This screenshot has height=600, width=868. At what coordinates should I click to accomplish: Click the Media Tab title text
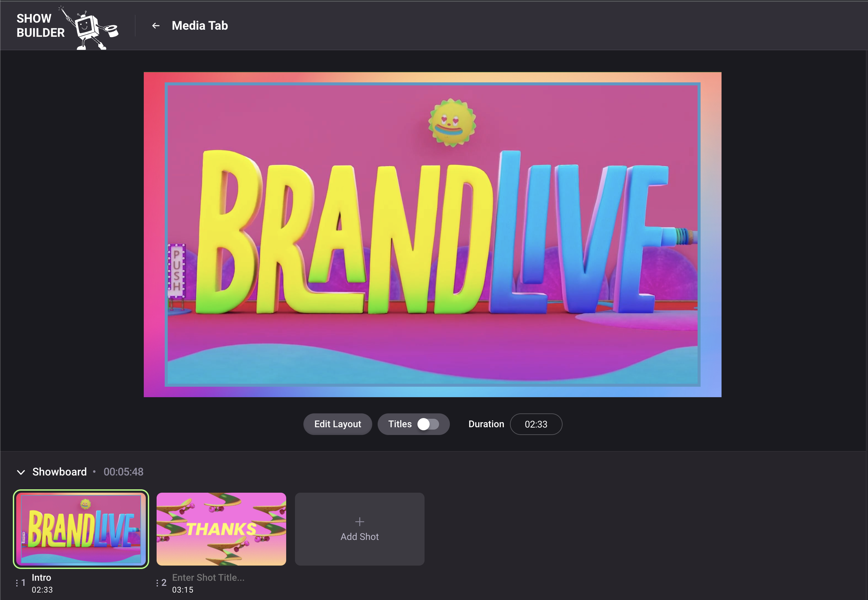199,26
